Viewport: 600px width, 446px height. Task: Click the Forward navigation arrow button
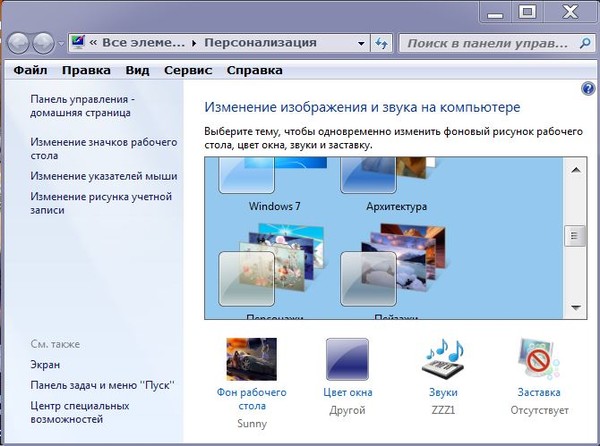click(43, 43)
